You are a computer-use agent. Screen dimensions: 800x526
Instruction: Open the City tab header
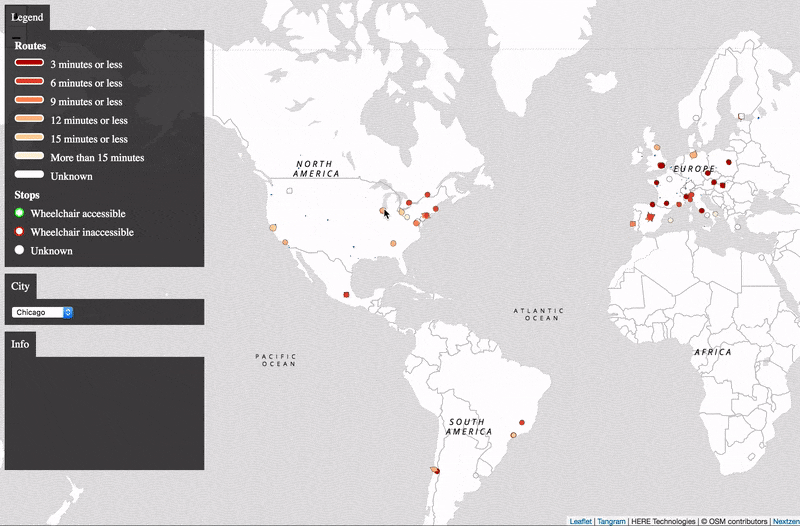point(20,286)
